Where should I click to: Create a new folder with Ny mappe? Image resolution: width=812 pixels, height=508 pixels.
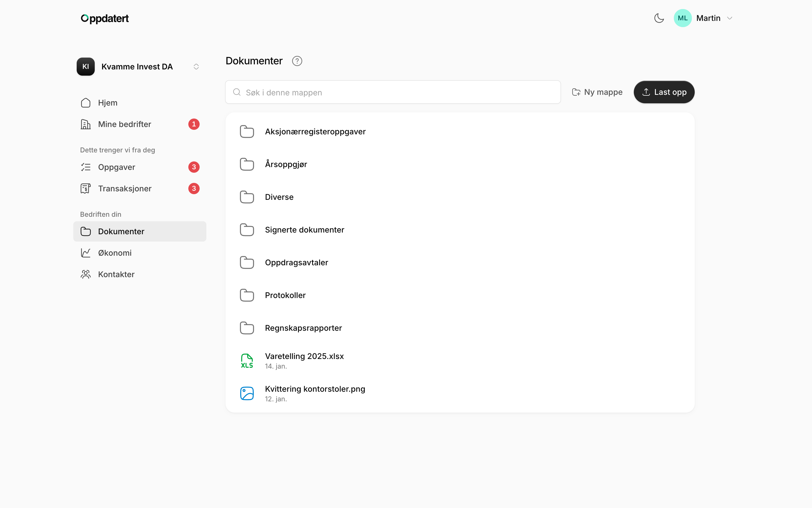597,92
